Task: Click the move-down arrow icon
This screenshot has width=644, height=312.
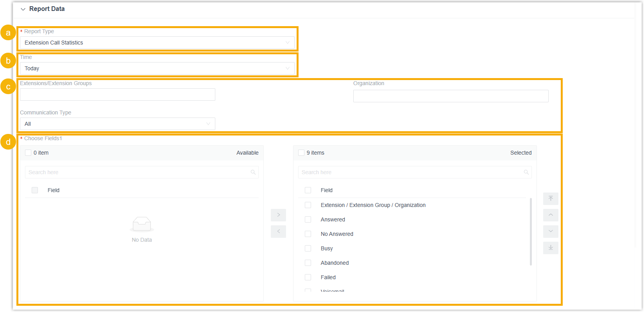Action: pos(551,232)
